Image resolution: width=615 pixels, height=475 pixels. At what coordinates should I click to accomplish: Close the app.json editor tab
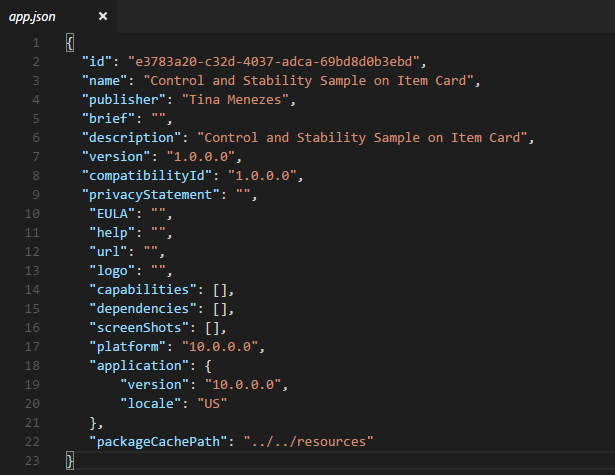[103, 16]
